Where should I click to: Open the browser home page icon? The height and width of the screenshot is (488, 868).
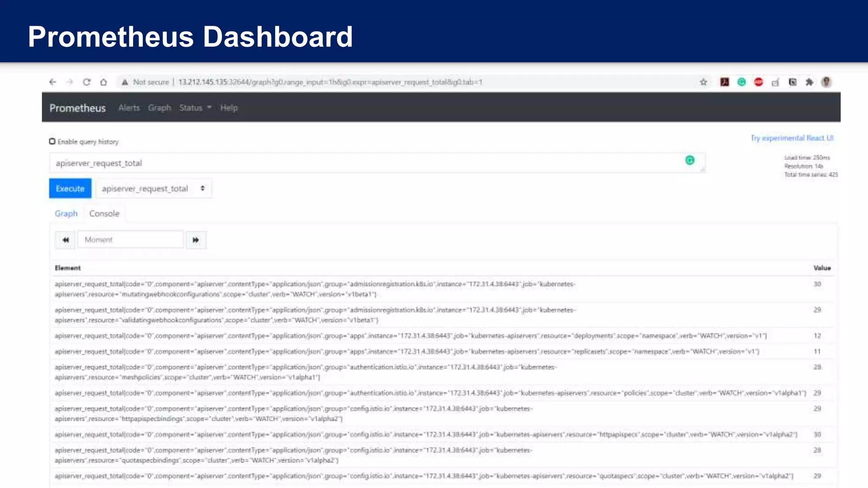pos(103,82)
